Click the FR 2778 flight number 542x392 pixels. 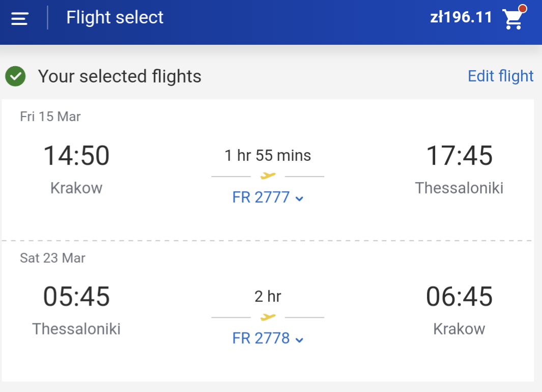pos(261,338)
